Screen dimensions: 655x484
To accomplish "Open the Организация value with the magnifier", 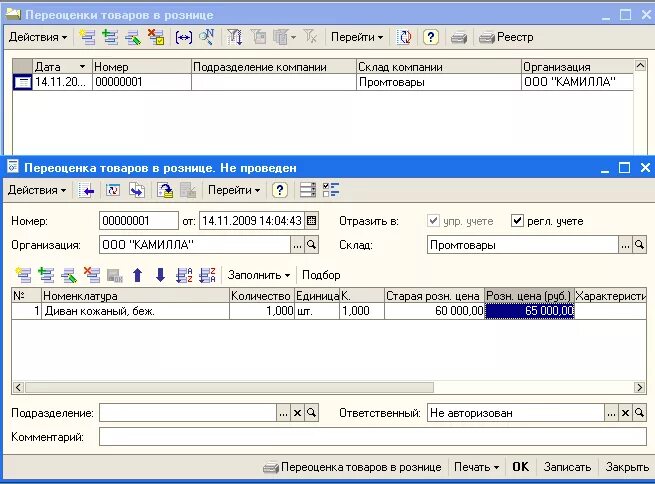I will 311,245.
